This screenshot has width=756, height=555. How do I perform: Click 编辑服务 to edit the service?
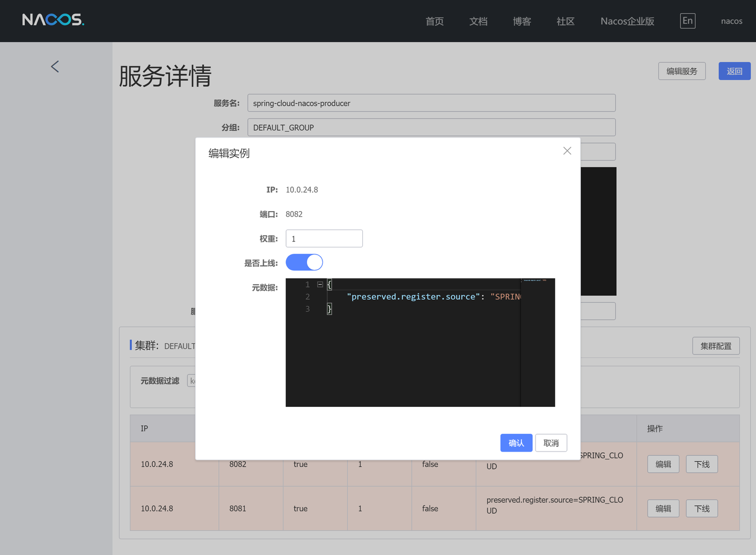tap(681, 71)
